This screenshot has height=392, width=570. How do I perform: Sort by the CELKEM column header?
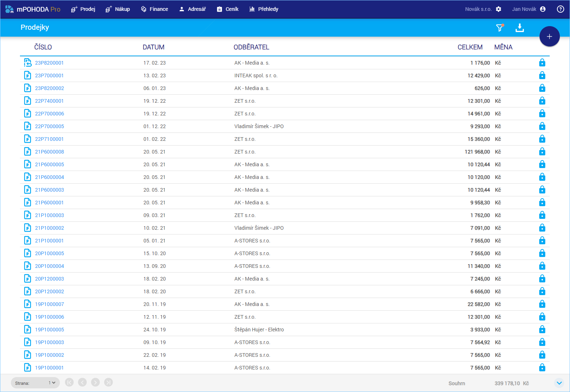click(x=470, y=47)
